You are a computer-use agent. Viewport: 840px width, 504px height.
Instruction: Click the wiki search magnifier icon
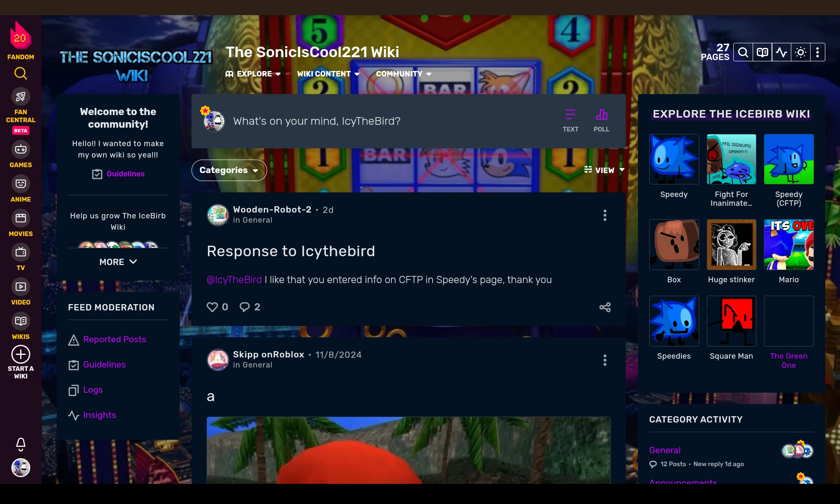[x=743, y=52]
